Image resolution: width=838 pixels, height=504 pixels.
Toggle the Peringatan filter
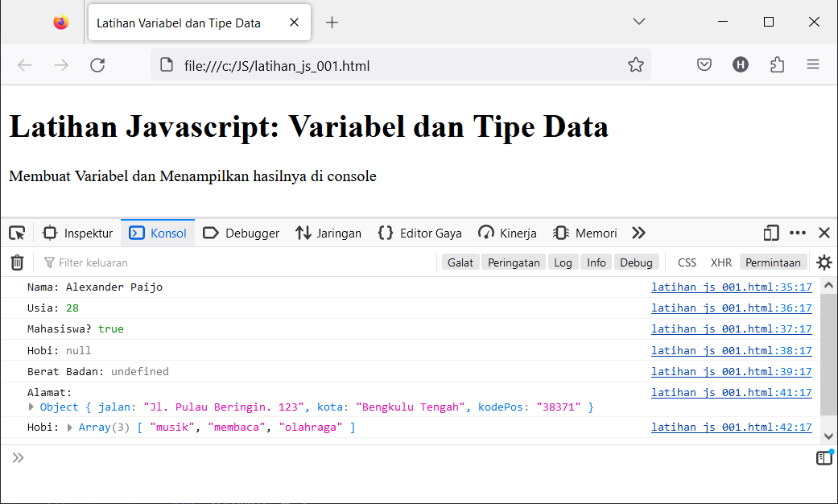click(x=514, y=262)
